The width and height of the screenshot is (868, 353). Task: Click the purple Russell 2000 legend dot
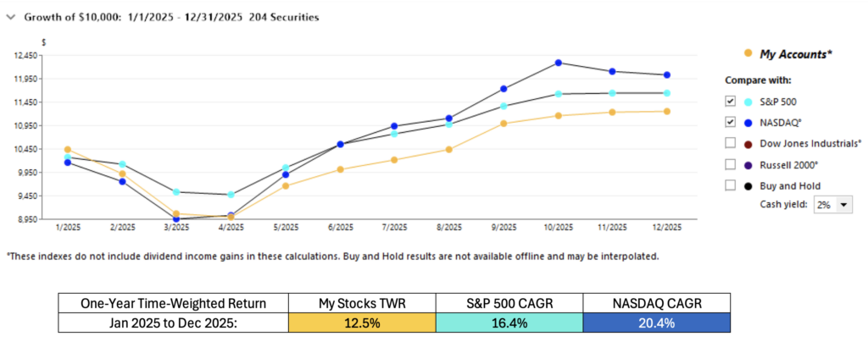(x=746, y=164)
